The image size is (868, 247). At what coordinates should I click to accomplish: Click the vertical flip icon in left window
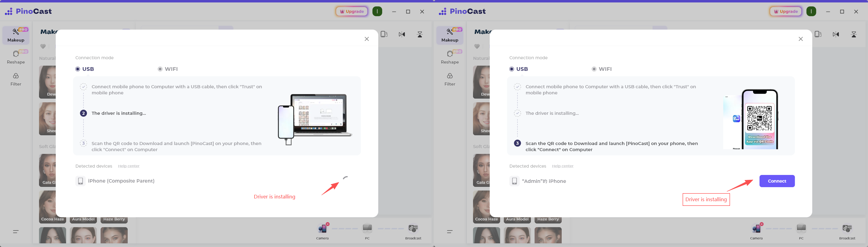[x=420, y=34]
